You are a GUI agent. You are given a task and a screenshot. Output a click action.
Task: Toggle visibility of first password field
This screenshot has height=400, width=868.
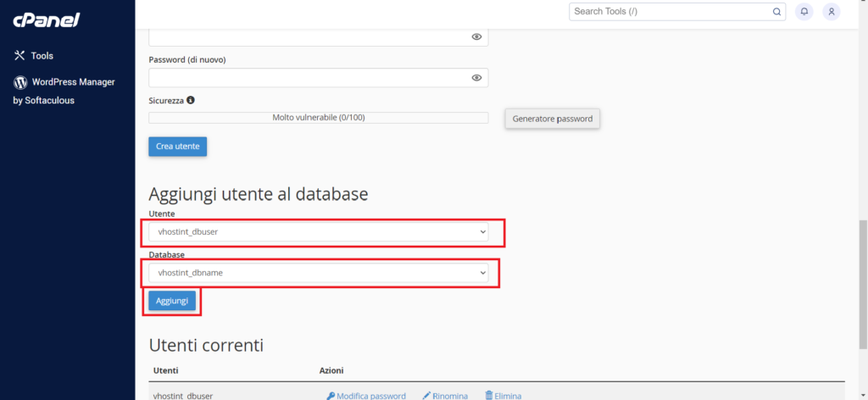476,37
